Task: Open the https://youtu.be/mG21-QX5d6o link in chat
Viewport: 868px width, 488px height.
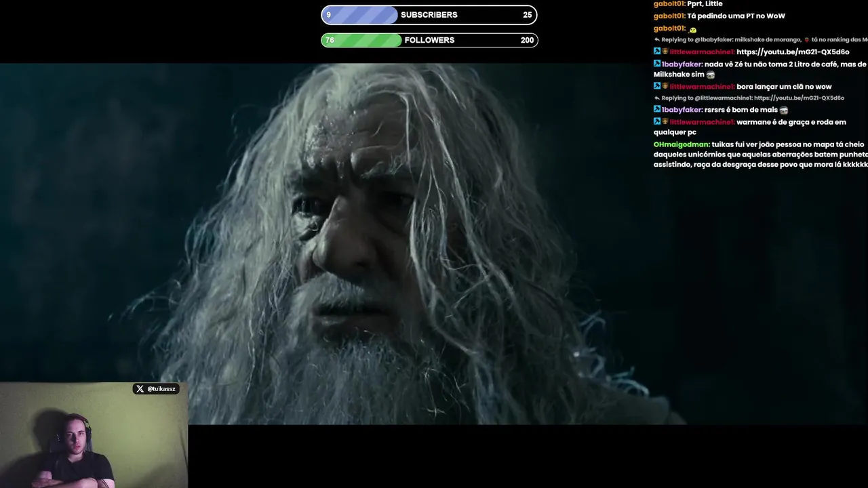Action: pos(793,52)
